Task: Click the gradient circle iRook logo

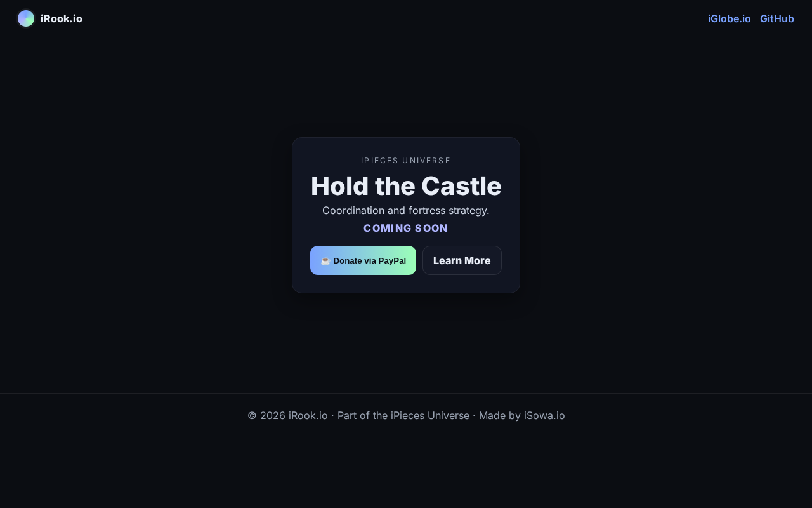Action: pos(26,18)
